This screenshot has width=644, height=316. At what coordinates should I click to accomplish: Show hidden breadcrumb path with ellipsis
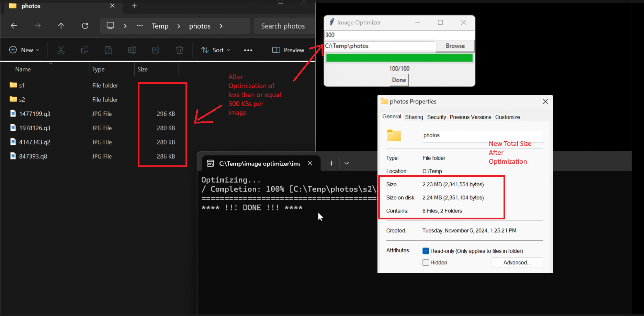tap(140, 26)
